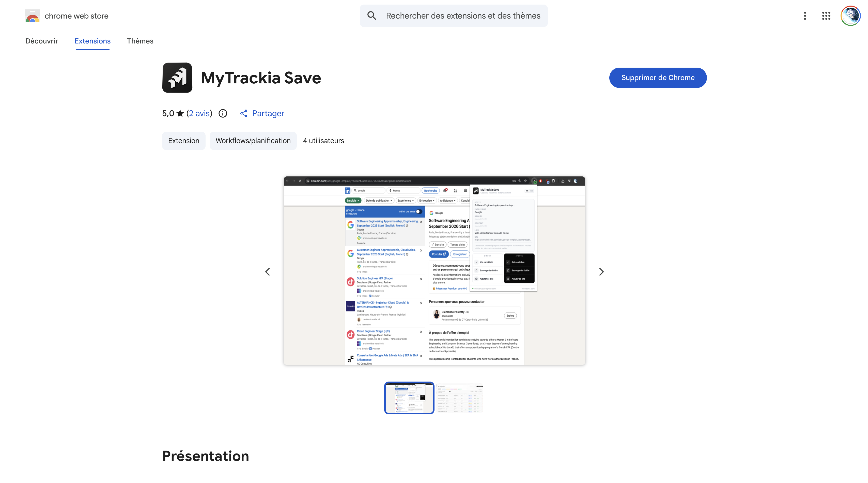
Task: Open the Google account avatar menu
Action: (x=850, y=16)
